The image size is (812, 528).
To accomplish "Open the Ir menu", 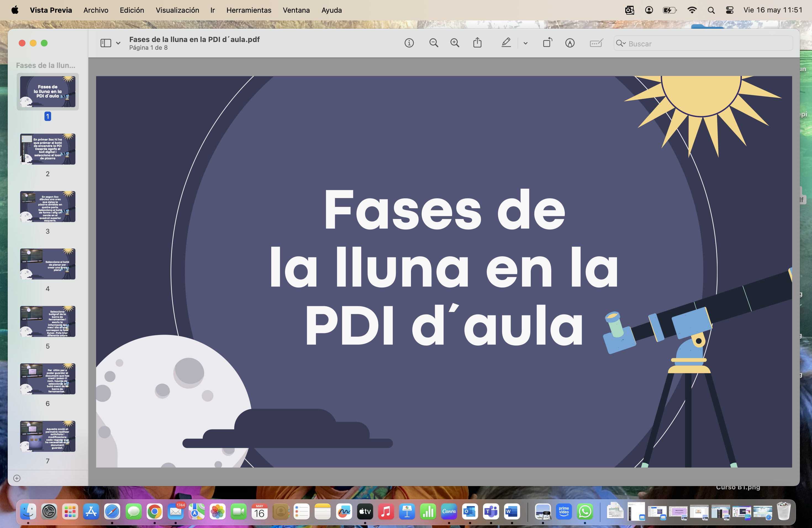I will coord(213,10).
